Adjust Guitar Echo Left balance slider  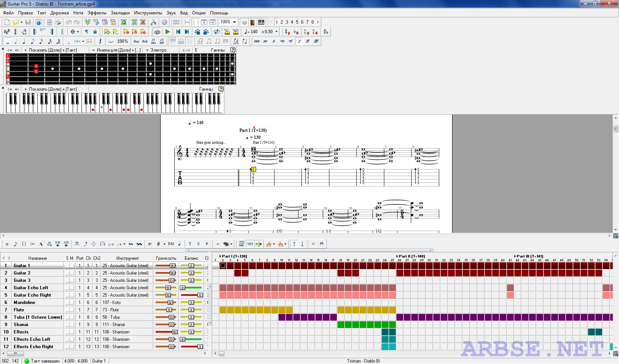pos(191,288)
